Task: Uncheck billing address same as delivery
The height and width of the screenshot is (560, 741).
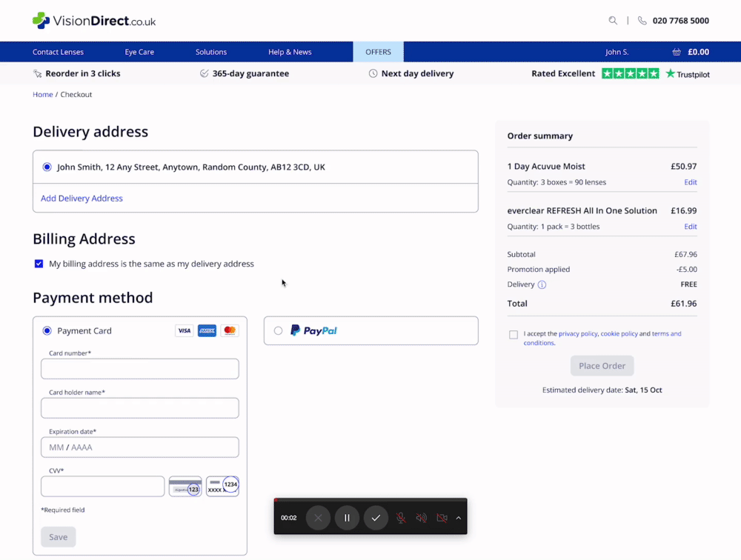Action: coord(39,264)
